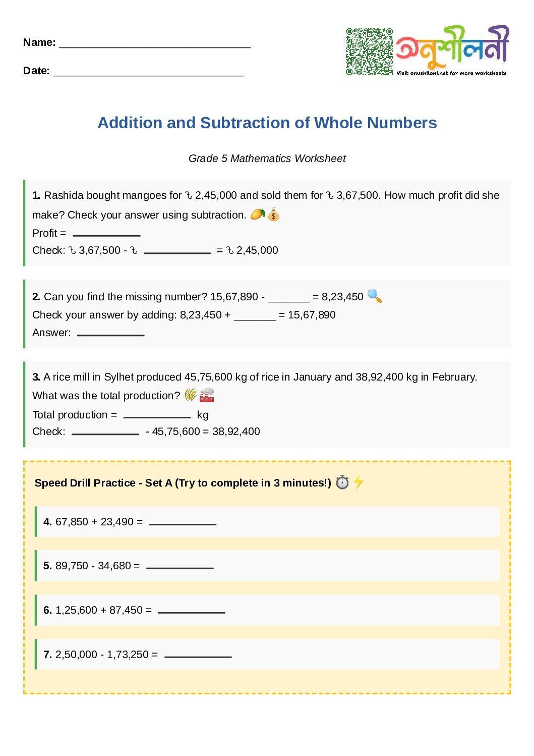
Task: Click the QR code image
Action: [369, 51]
